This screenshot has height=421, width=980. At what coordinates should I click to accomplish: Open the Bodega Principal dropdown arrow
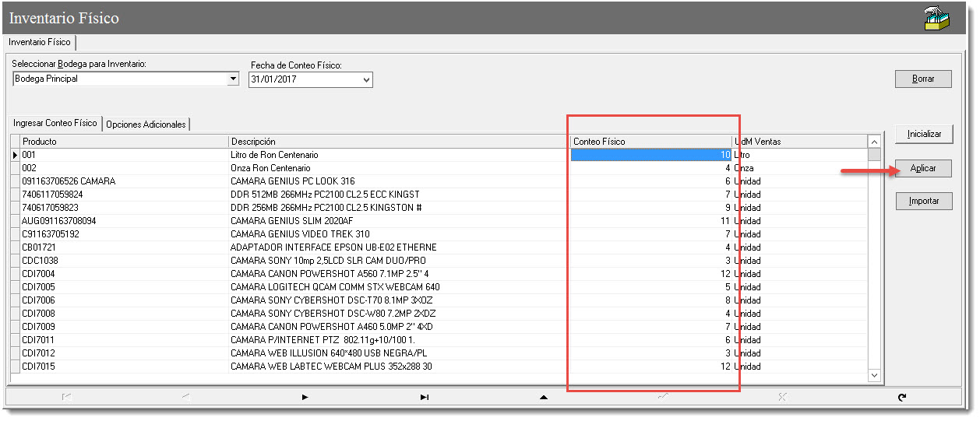pyautogui.click(x=233, y=79)
